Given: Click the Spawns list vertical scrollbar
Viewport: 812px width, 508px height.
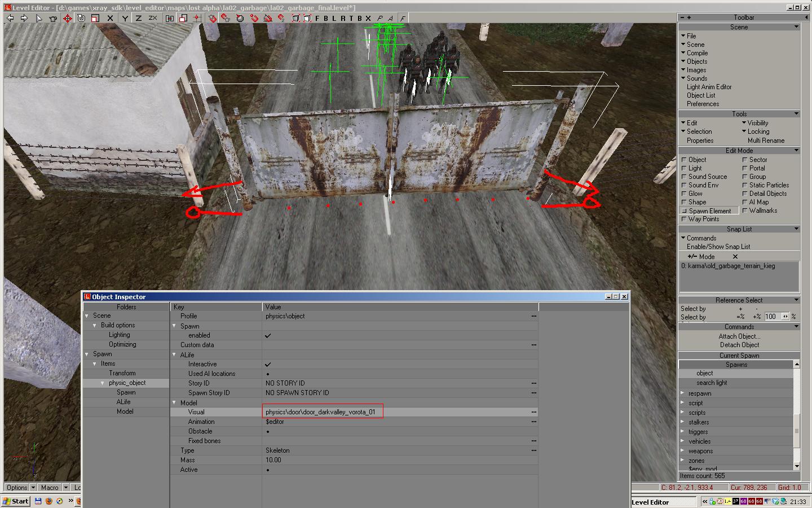Looking at the screenshot, I should point(797,415).
